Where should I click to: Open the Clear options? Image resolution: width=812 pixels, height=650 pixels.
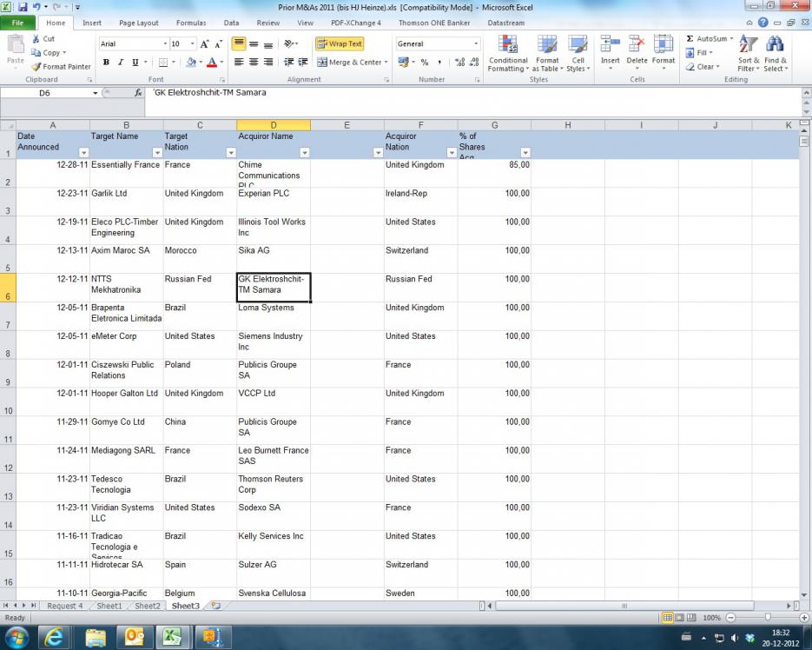pyautogui.click(x=703, y=67)
